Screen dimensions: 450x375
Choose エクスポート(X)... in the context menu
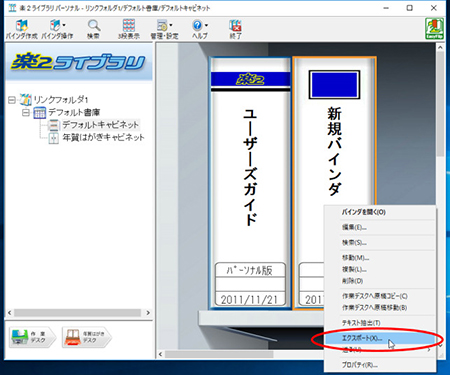pos(380,338)
